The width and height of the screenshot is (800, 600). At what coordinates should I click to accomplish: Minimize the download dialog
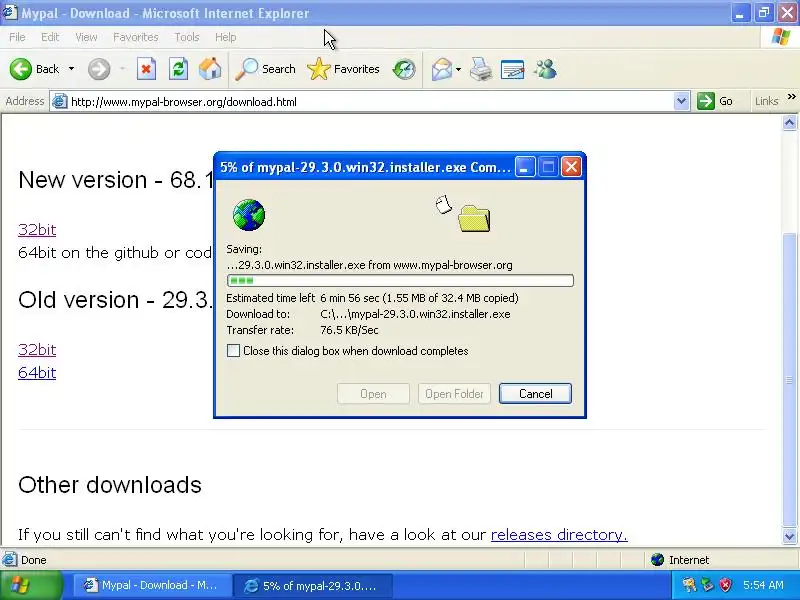point(524,167)
